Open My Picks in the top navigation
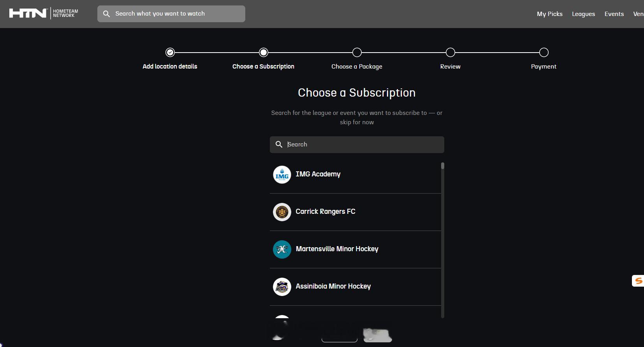 coord(550,14)
